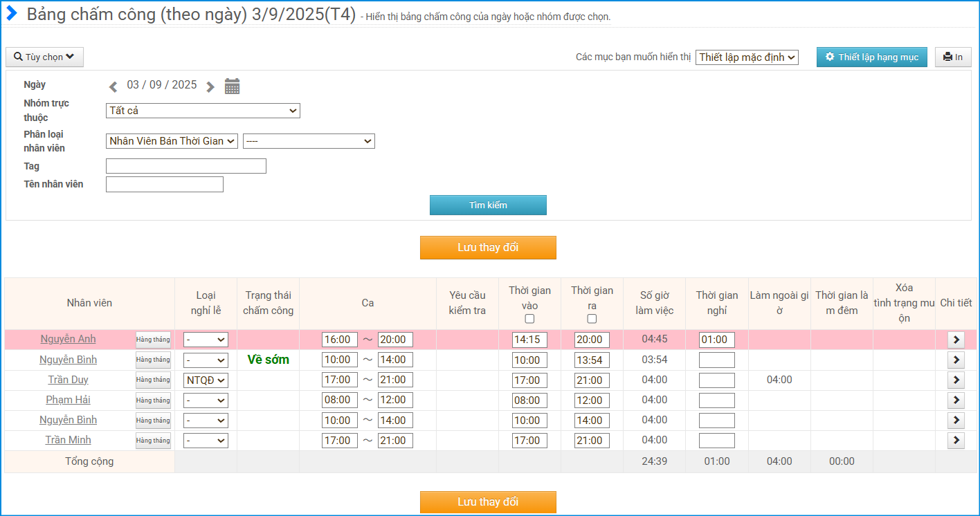Open details arrow for Trần Duy

(956, 380)
